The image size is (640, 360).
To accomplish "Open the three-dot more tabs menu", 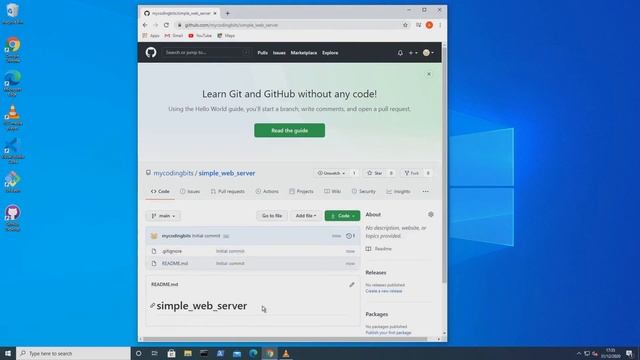I will (x=425, y=191).
